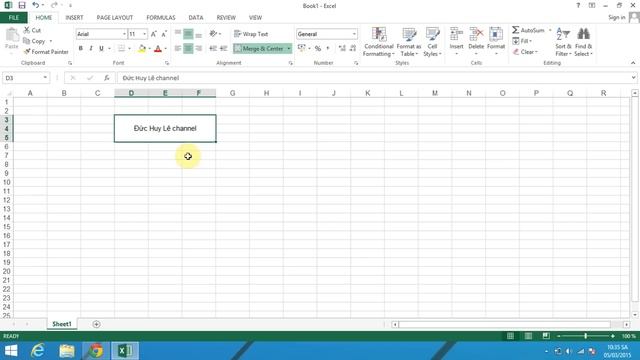Open Cell Styles gallery

(432, 42)
